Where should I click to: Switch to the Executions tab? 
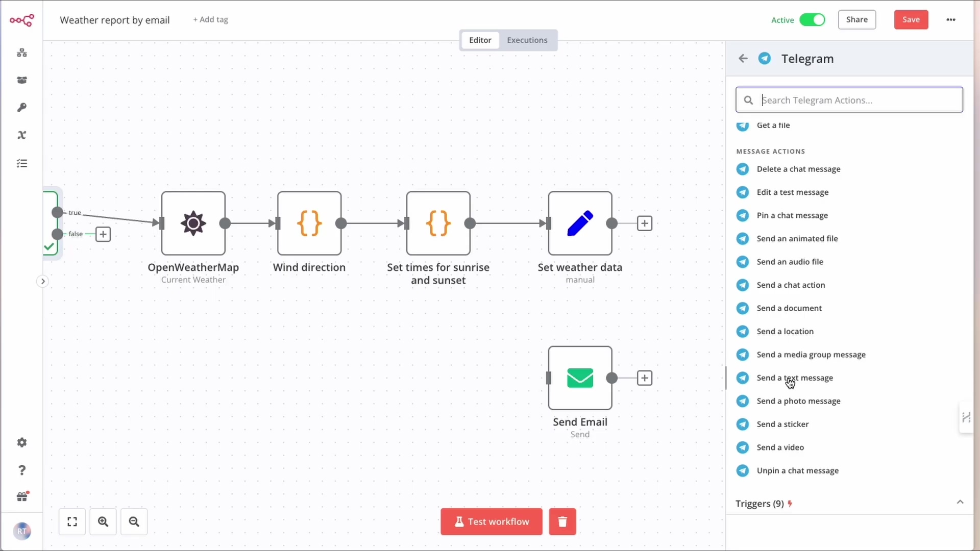[x=527, y=40]
